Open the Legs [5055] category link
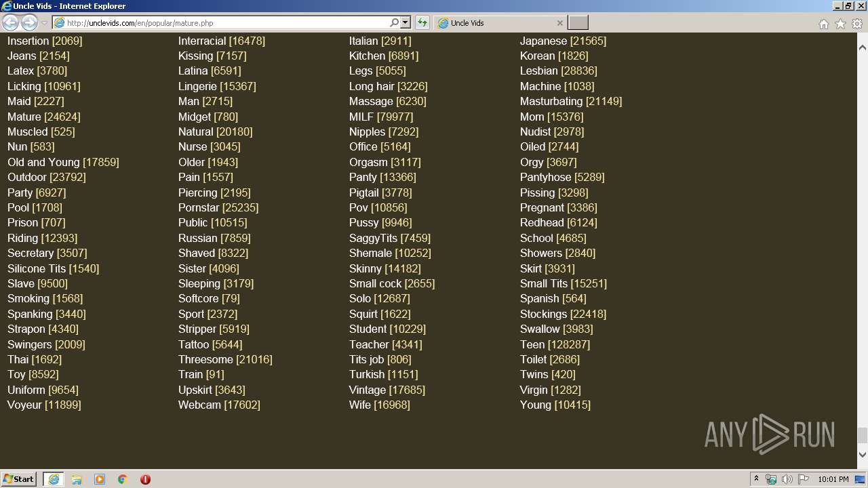Screen dimensions: 868x488 pyautogui.click(x=378, y=70)
